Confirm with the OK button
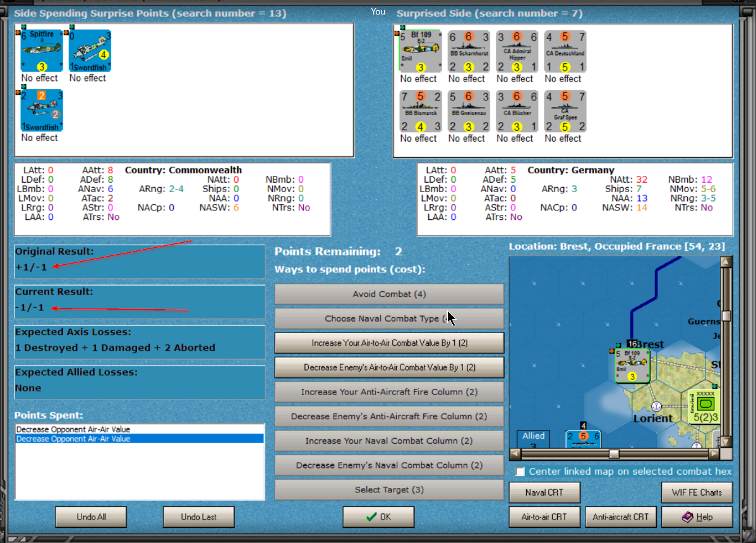This screenshot has width=756, height=543. (x=378, y=517)
